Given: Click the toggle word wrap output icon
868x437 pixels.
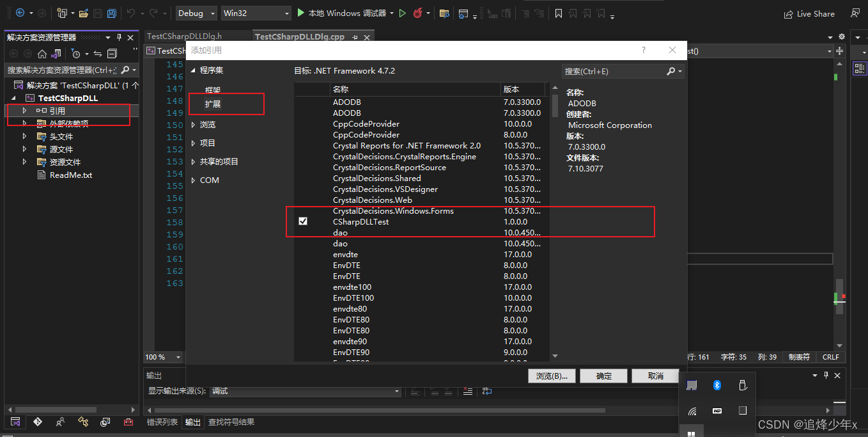Looking at the screenshot, I should point(487,391).
